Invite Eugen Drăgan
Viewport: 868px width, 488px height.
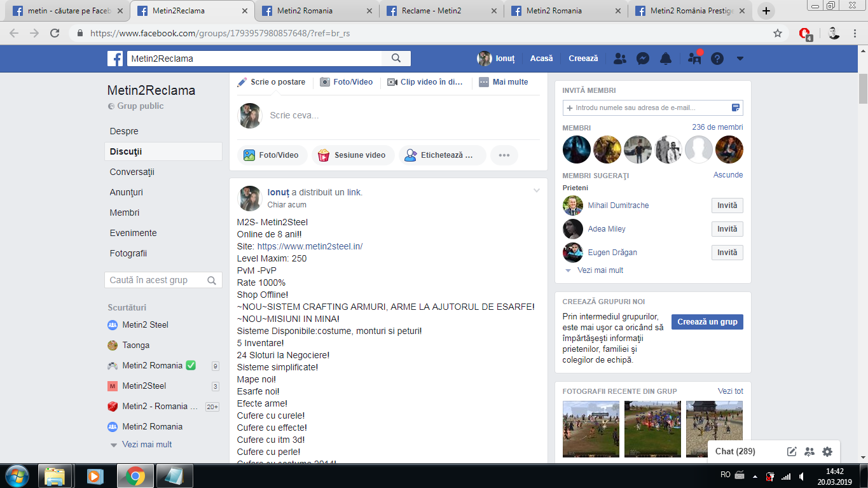click(727, 253)
